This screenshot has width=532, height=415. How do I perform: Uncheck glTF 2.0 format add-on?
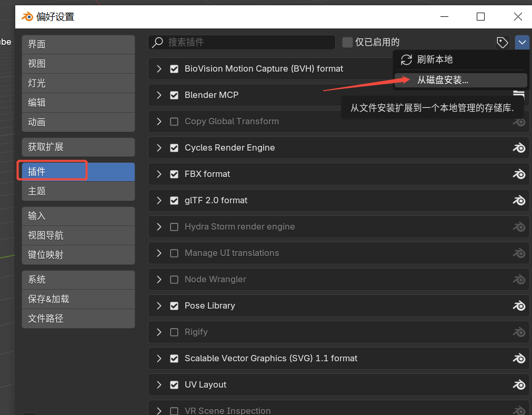pyautogui.click(x=174, y=200)
